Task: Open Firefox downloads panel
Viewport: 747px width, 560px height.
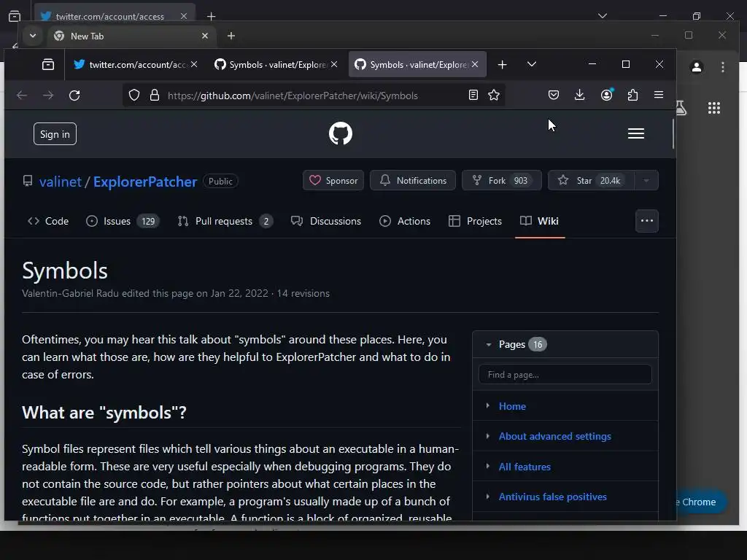Action: tap(580, 96)
